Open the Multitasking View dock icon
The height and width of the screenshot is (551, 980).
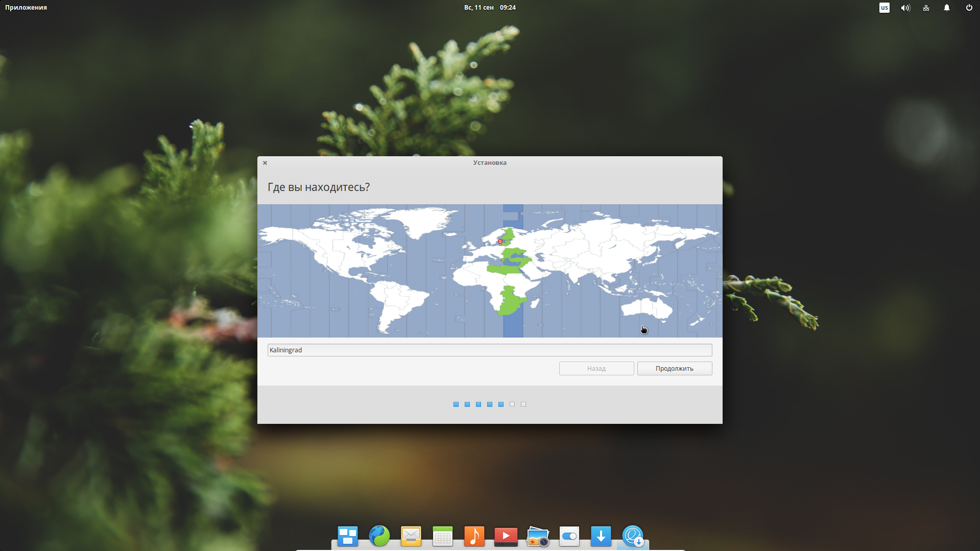pos(347,536)
